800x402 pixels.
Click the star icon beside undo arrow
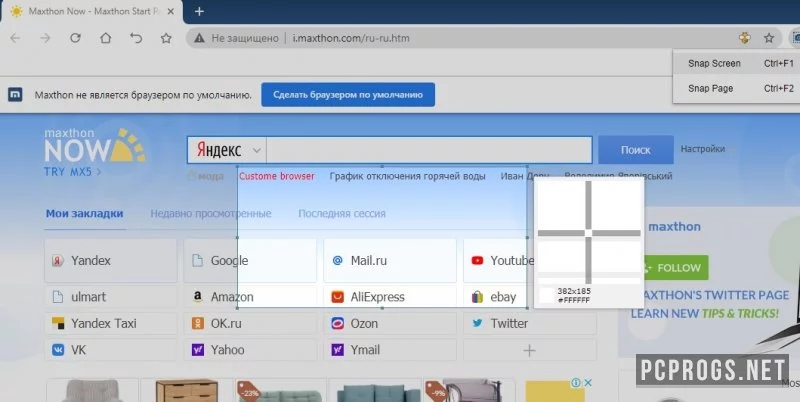pyautogui.click(x=166, y=38)
